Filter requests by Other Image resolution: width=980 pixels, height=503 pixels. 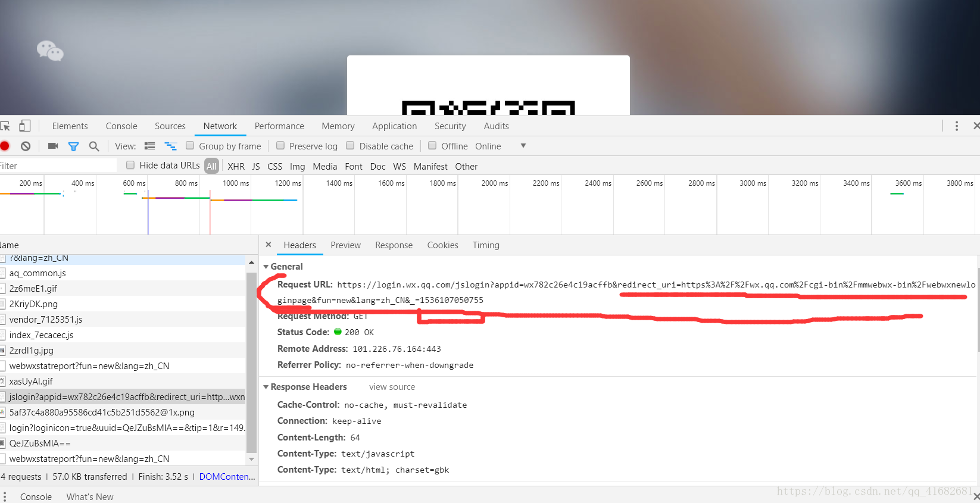coord(466,167)
